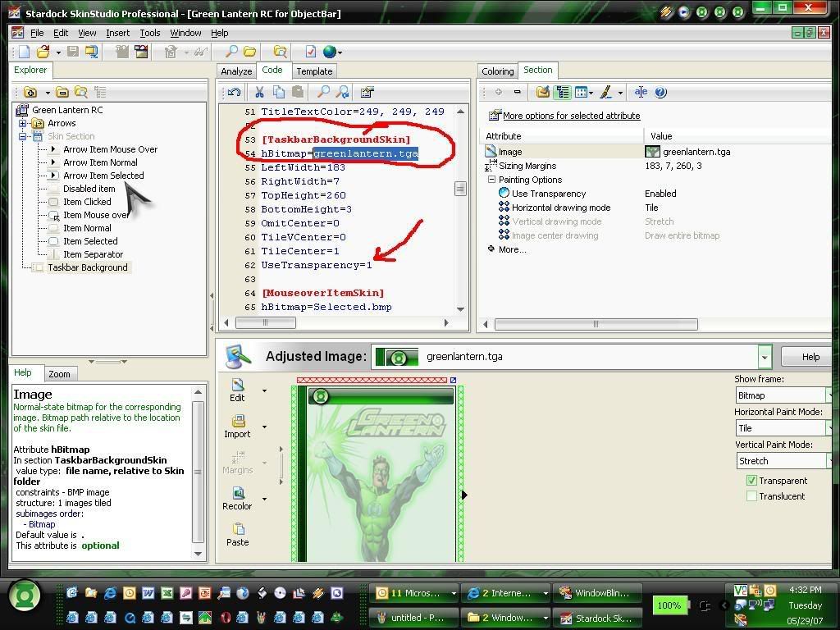Image resolution: width=840 pixels, height=630 pixels.
Task: Select the Item Mouse over tree item
Action: coord(97,215)
